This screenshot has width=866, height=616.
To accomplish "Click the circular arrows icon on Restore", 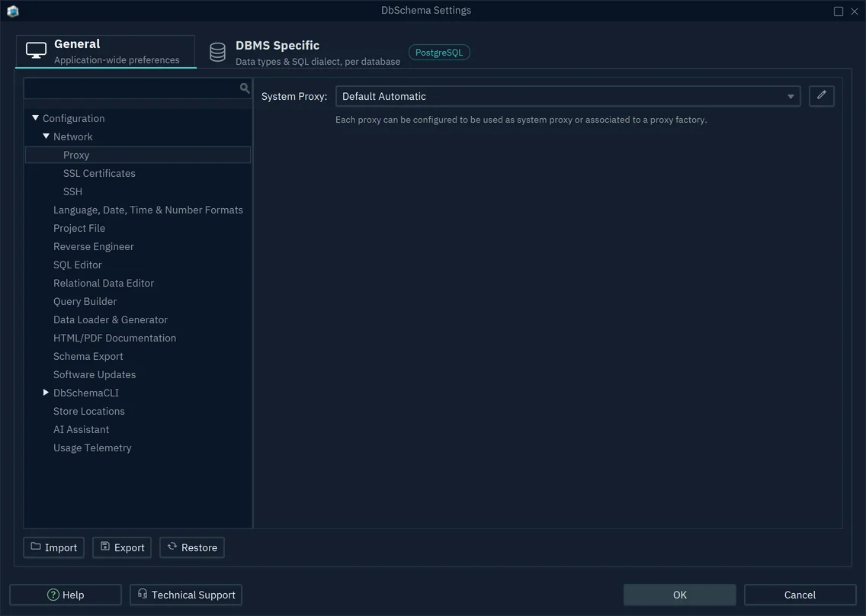I will pos(172,547).
